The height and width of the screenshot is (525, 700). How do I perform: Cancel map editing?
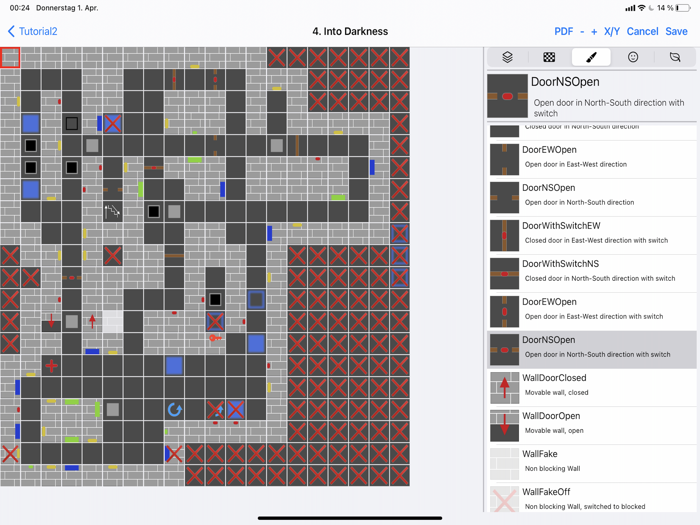point(642,31)
